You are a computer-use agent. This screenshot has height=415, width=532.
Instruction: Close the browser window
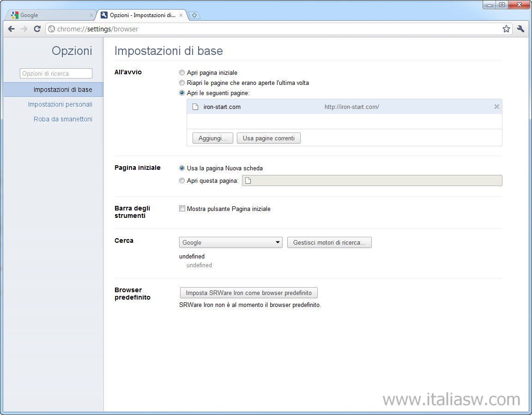519,5
